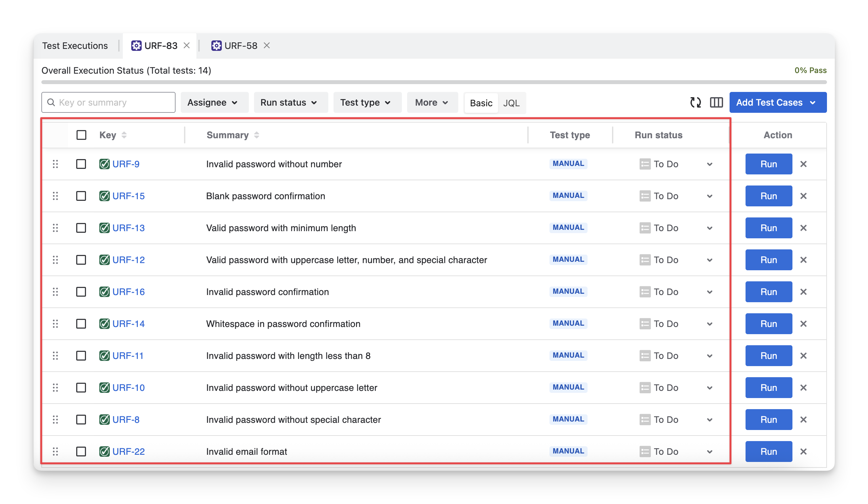The width and height of the screenshot is (868, 504).
Task: Sort by Key column sort arrows
Action: coord(124,135)
